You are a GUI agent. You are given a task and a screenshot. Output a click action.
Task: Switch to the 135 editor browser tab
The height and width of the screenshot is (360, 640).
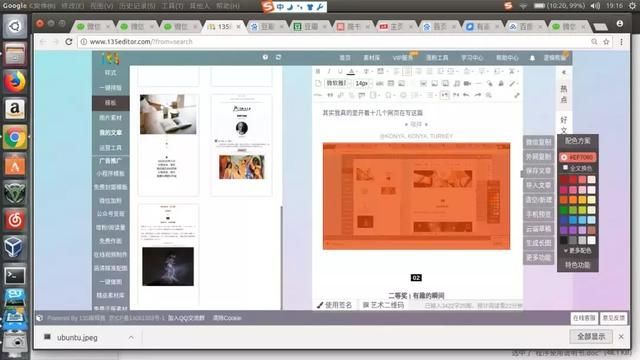[x=224, y=27]
